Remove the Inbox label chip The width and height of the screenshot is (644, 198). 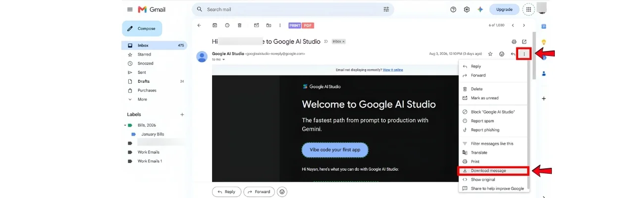click(344, 42)
